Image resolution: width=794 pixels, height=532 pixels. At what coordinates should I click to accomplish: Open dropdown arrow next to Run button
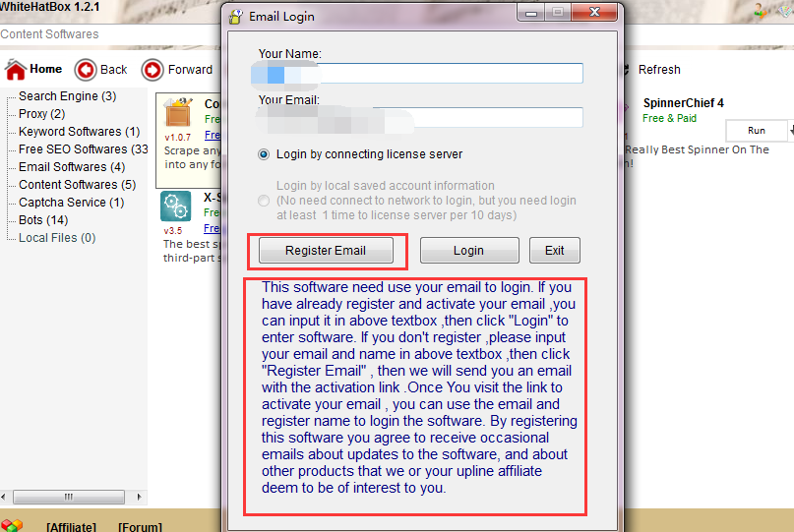[789, 130]
